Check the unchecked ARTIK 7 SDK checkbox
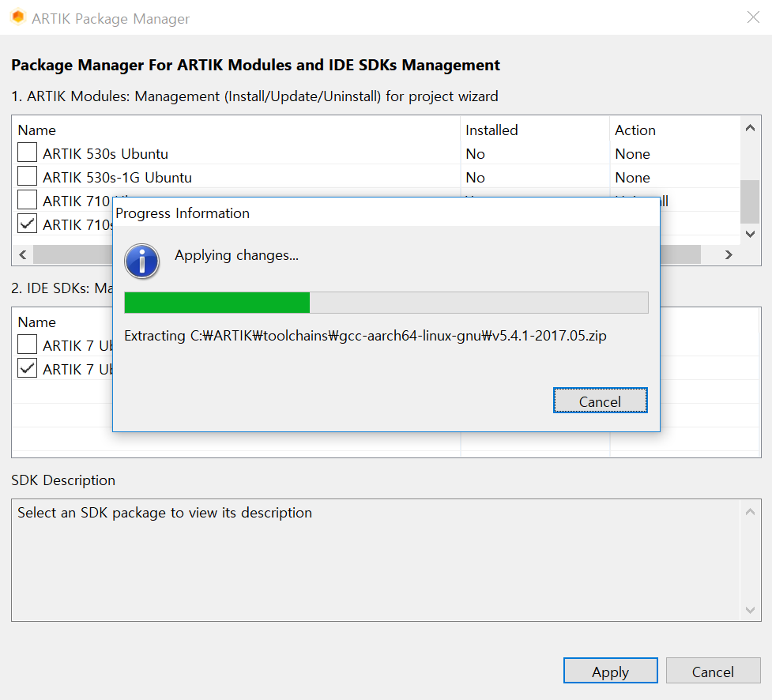 tap(27, 344)
